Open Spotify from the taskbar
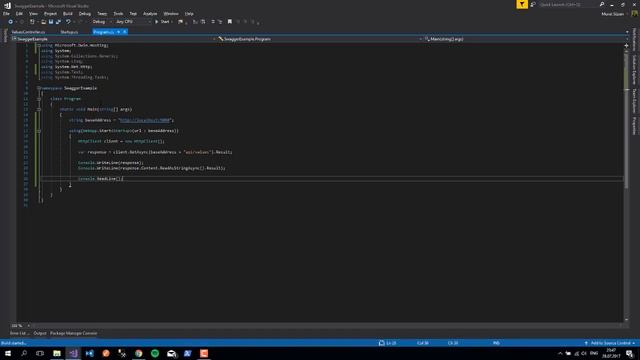640x360 pixels. [x=155, y=353]
